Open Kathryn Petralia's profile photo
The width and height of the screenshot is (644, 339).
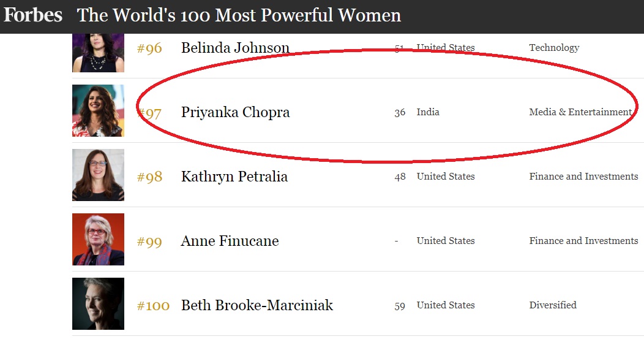98,175
